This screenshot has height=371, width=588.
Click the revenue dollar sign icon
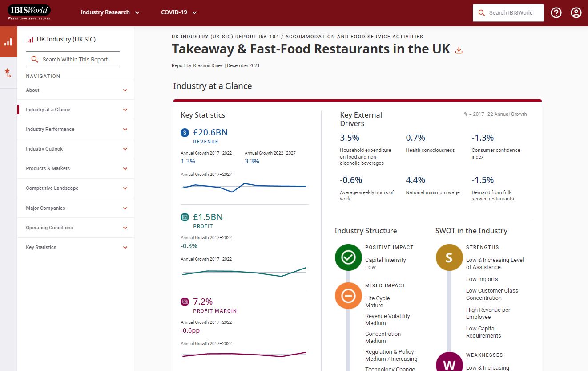(x=185, y=133)
